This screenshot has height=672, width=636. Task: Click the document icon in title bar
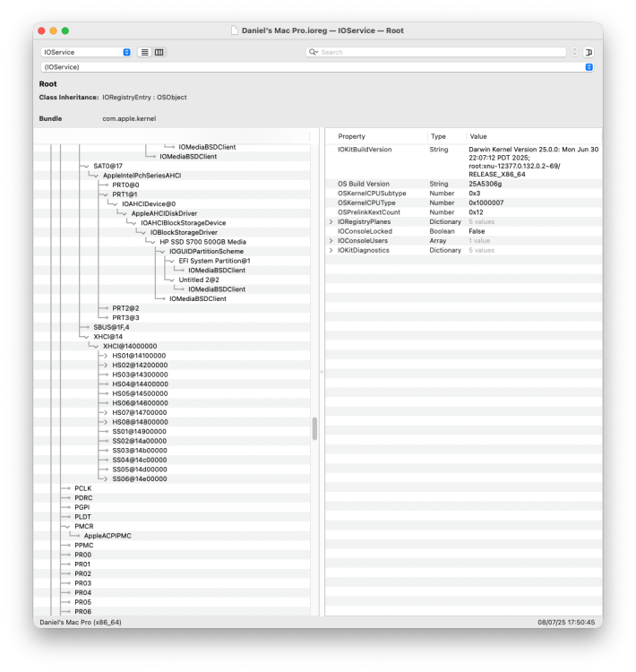pos(235,30)
